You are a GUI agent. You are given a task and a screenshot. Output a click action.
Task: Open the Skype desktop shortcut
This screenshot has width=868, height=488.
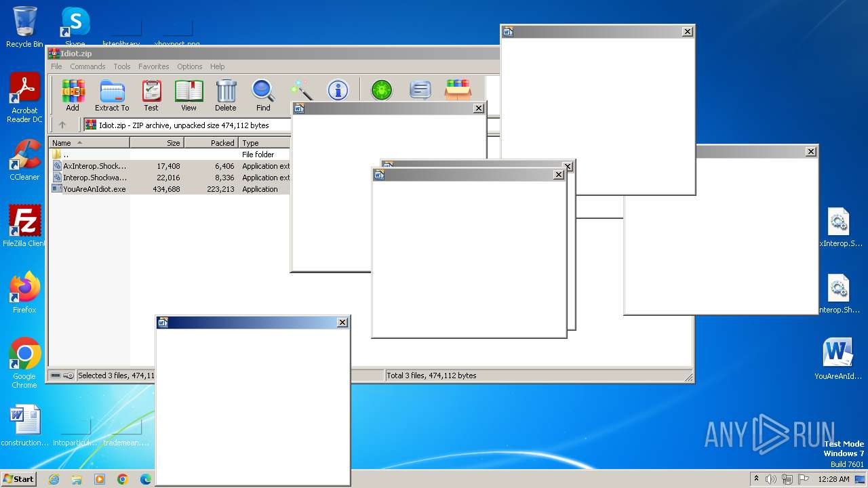point(75,27)
